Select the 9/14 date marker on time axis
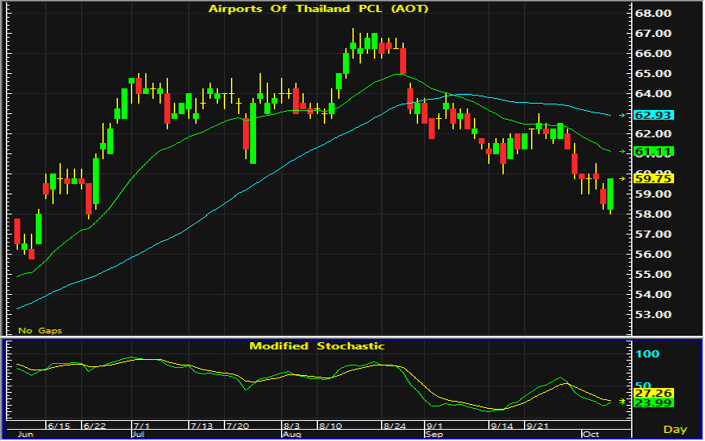This screenshot has height=441, width=705. tap(502, 426)
